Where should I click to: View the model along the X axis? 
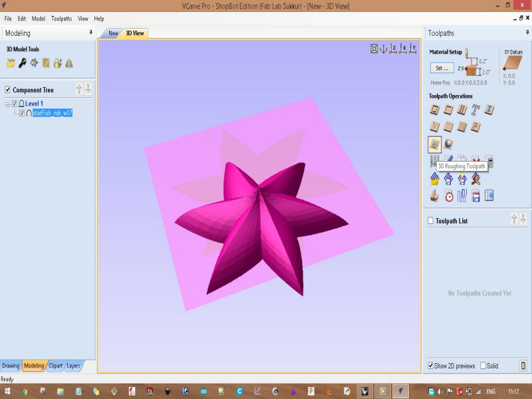(x=403, y=49)
